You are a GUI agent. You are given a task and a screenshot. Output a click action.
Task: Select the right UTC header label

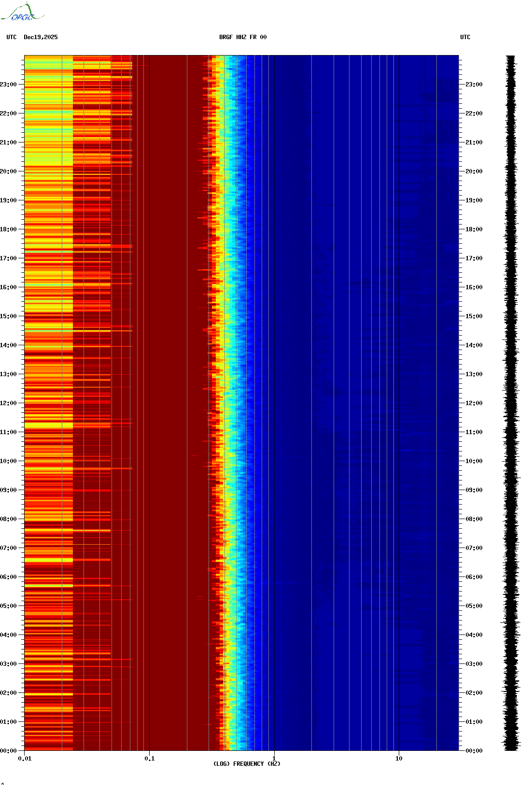tap(465, 37)
